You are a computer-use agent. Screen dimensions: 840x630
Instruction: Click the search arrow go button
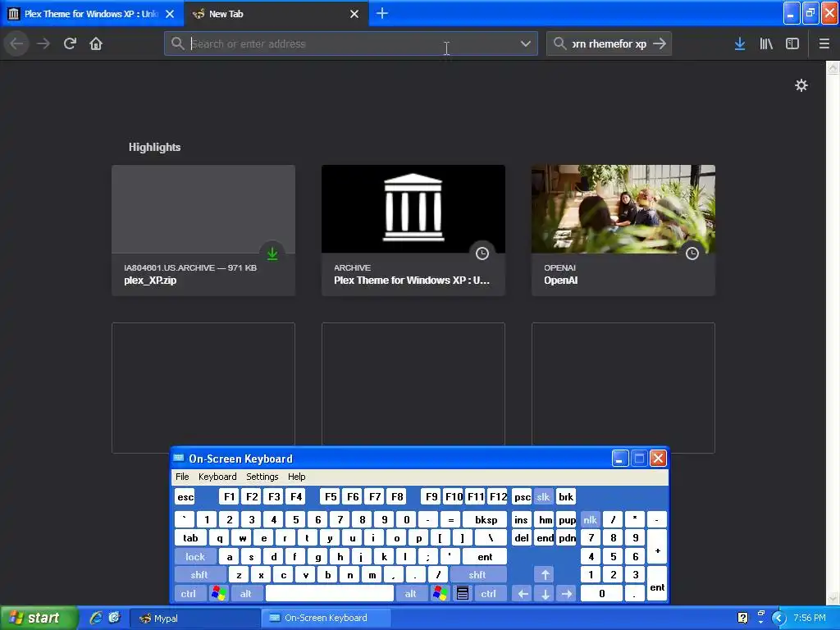[x=660, y=43]
